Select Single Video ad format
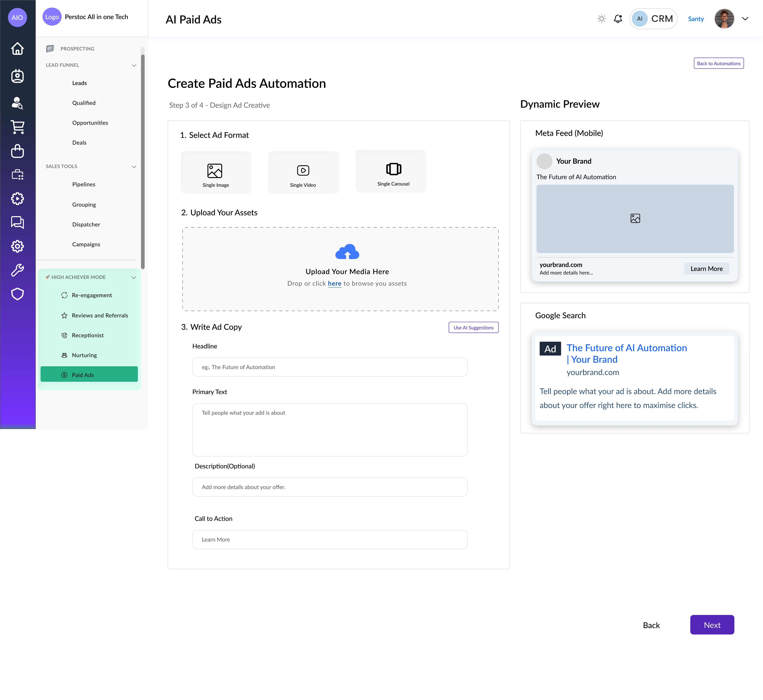 point(303,173)
